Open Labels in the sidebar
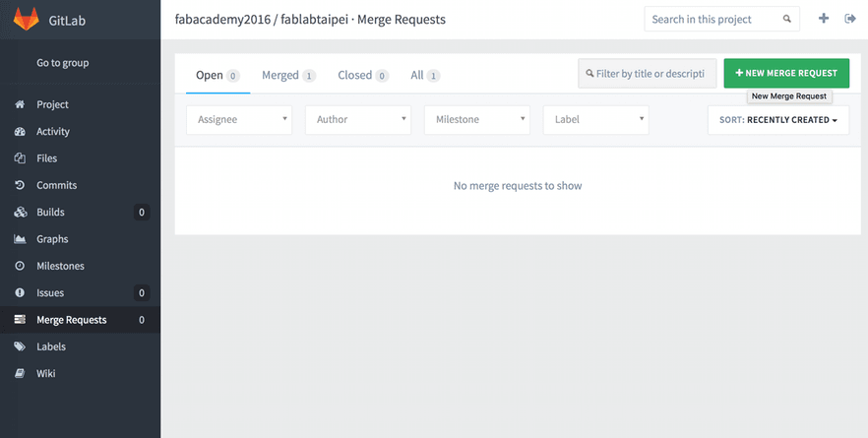The width and height of the screenshot is (868, 438). (x=81, y=346)
